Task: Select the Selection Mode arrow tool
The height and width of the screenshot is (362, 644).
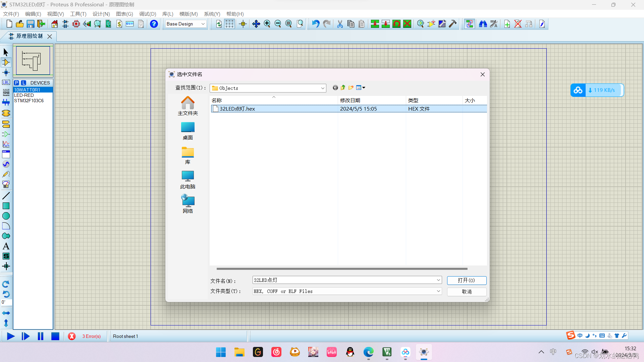Action: [x=6, y=52]
